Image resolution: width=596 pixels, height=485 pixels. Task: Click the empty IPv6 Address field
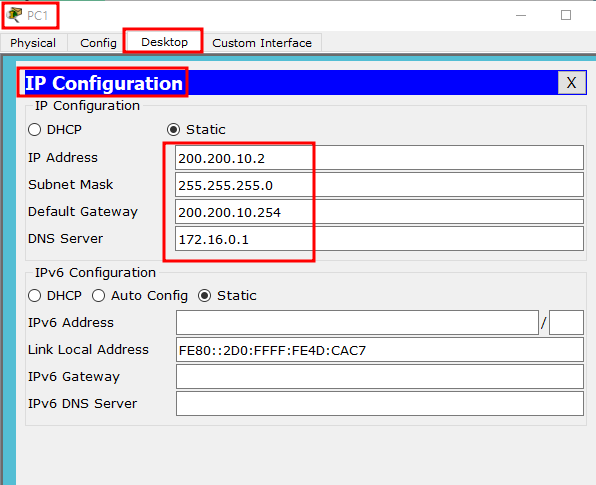(357, 322)
